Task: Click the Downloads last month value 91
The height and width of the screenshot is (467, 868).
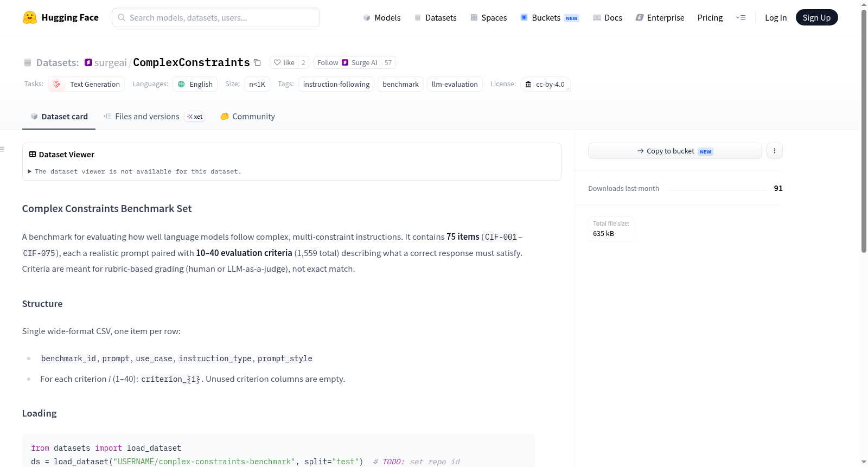Action: [778, 188]
